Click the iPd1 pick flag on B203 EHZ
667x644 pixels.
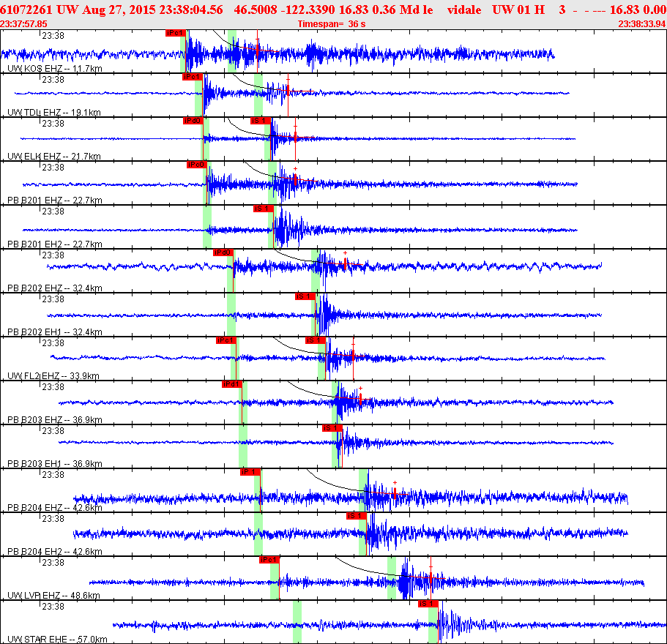(232, 384)
